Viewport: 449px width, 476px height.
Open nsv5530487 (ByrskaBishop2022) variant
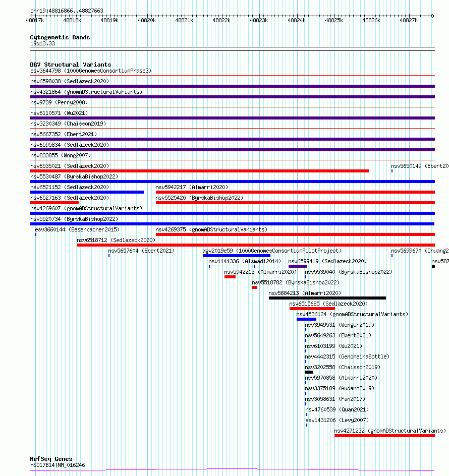click(74, 176)
